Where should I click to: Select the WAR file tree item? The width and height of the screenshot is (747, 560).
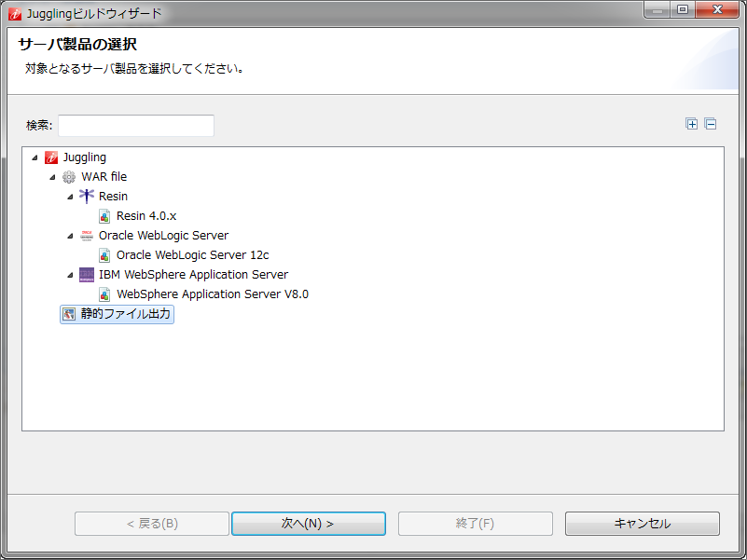pos(104,177)
